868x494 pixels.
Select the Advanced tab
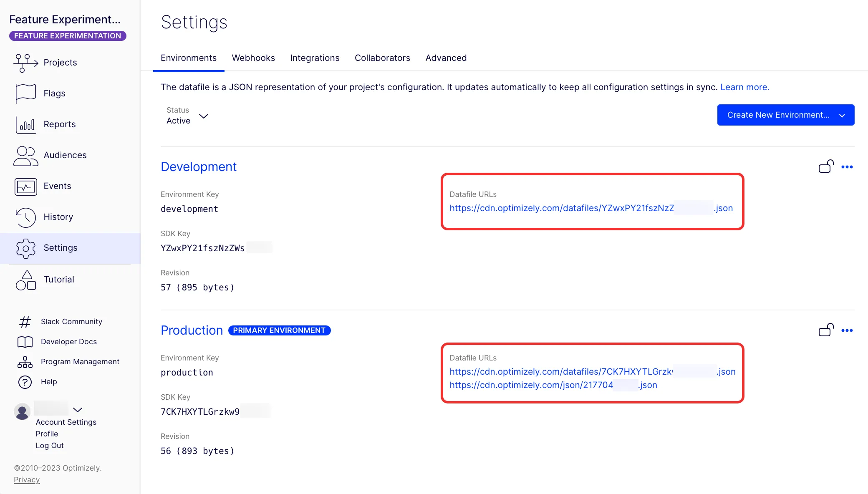(x=446, y=58)
